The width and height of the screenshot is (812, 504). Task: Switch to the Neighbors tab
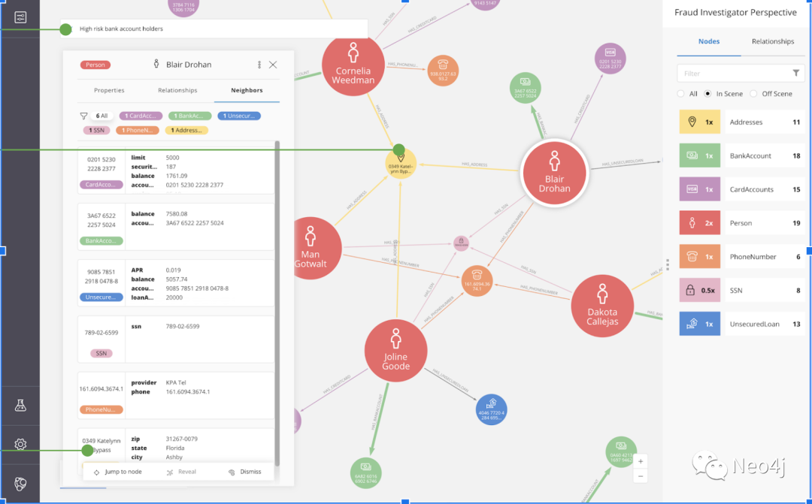click(247, 90)
